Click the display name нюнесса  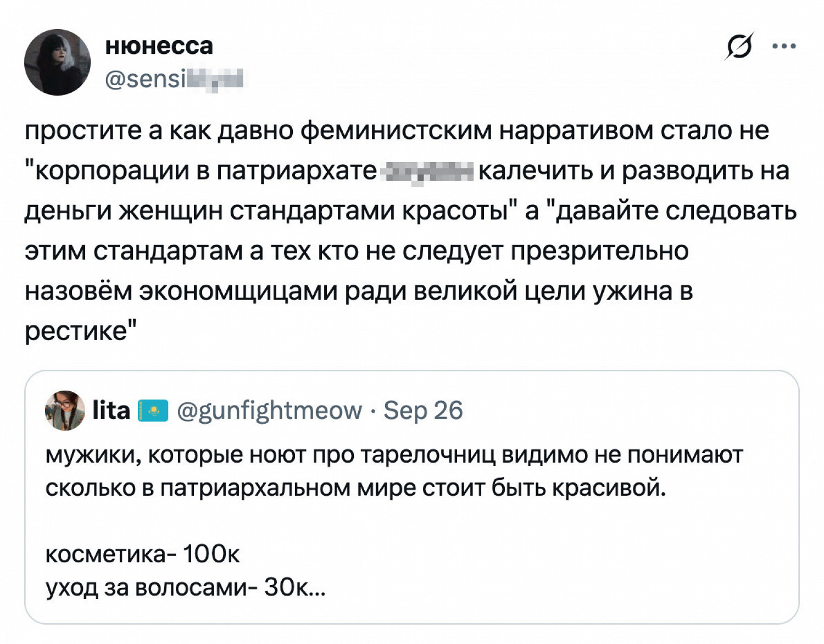click(159, 46)
